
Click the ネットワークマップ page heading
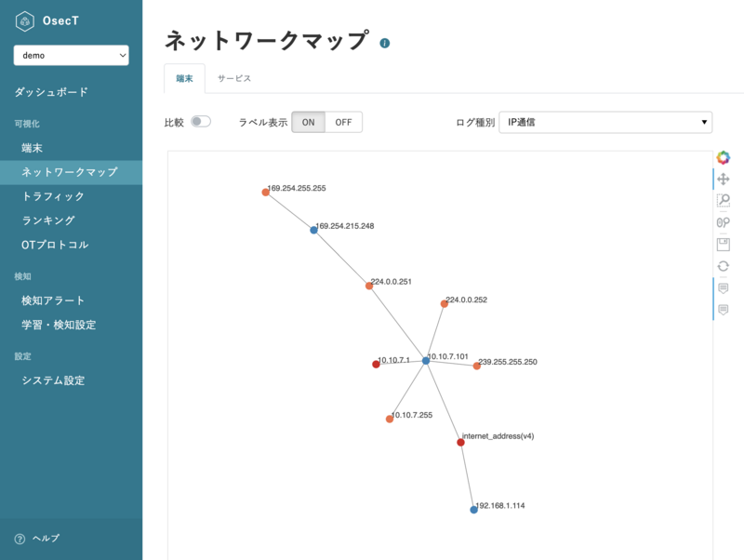point(267,40)
